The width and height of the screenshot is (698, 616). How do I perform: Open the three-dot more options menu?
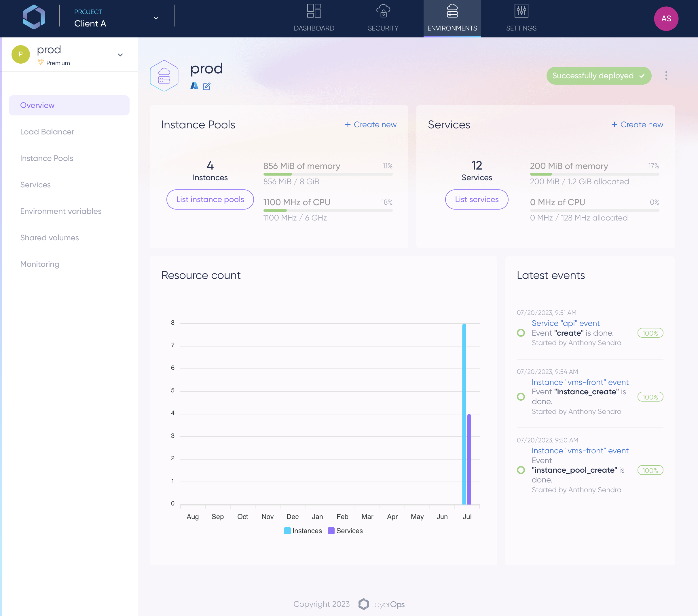click(666, 76)
